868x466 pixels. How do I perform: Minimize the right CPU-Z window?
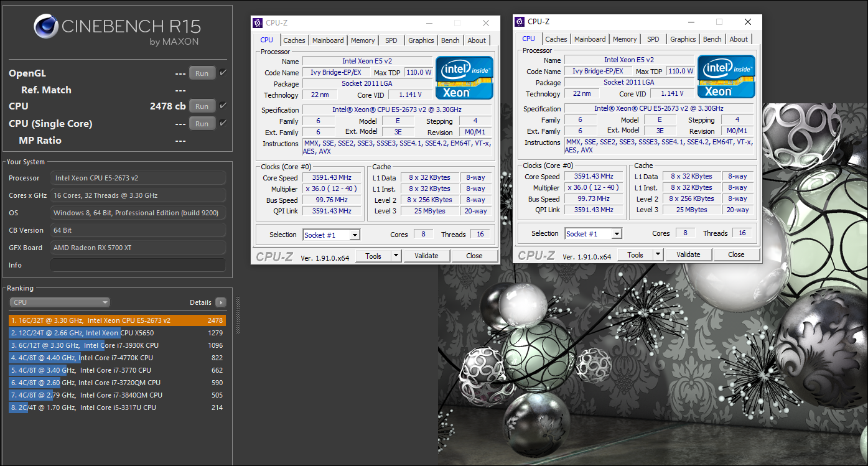690,22
